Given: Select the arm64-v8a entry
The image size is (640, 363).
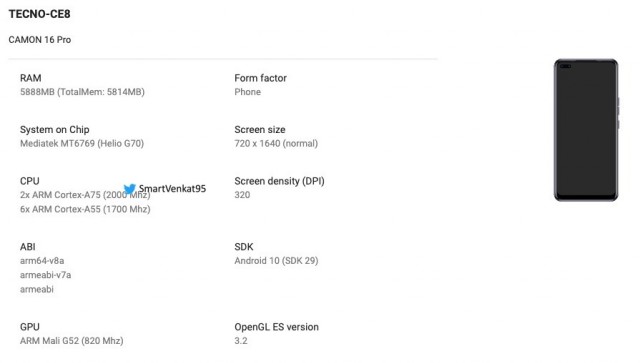Looking at the screenshot, I should point(42,261).
